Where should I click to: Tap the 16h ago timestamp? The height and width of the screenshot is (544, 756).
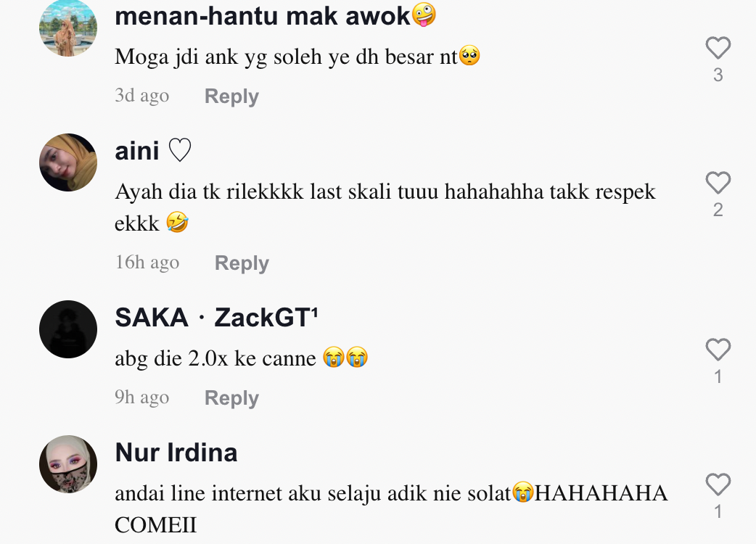(x=147, y=263)
